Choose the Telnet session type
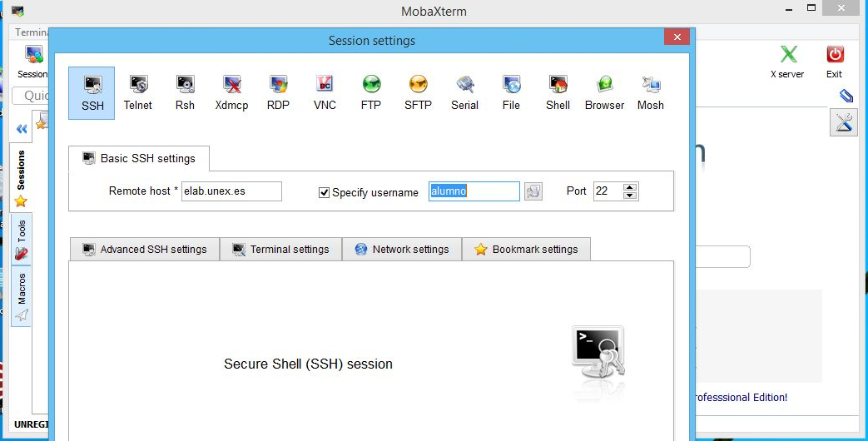This screenshot has width=868, height=441. (x=138, y=92)
